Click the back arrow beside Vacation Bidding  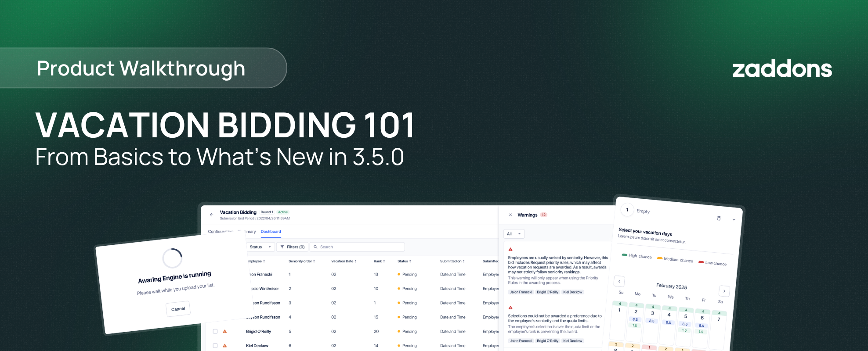[x=211, y=215]
